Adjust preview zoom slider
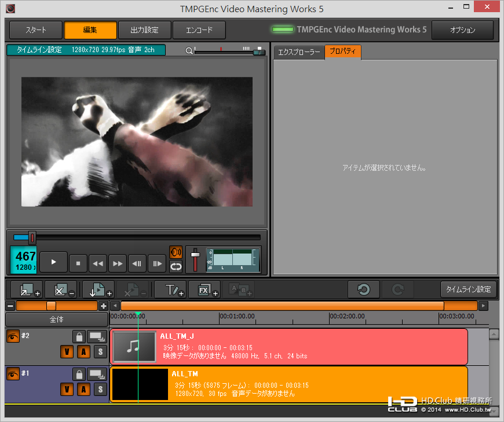Viewport: 504px width, 422px height. pos(259,52)
